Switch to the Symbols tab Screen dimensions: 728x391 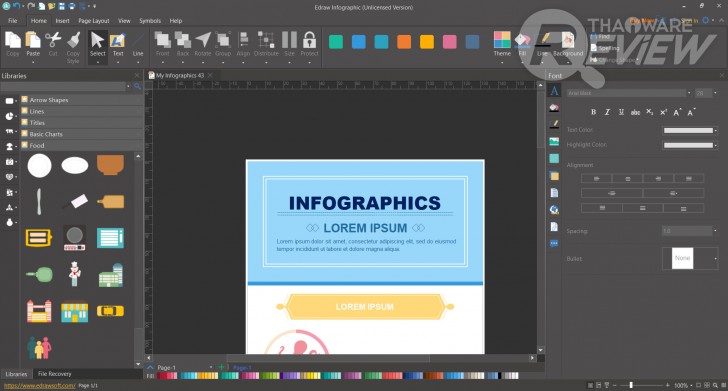[x=150, y=21]
